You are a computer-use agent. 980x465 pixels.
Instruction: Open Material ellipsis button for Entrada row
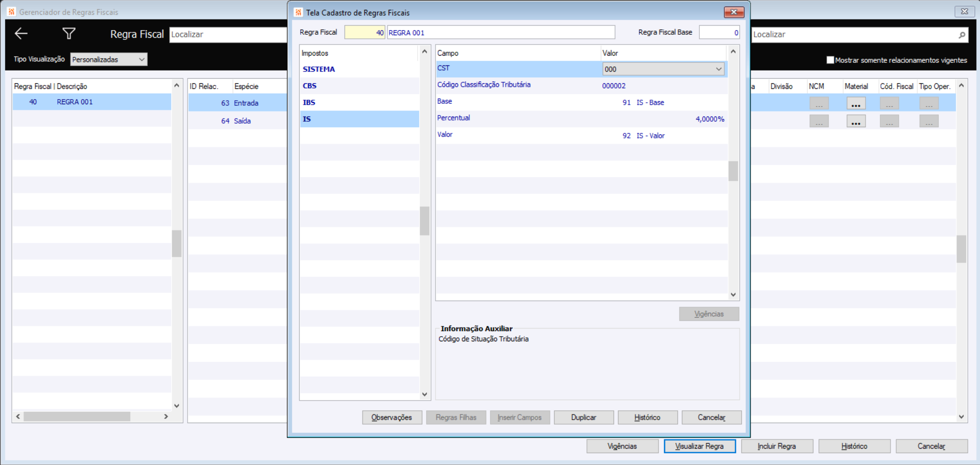[x=856, y=103]
